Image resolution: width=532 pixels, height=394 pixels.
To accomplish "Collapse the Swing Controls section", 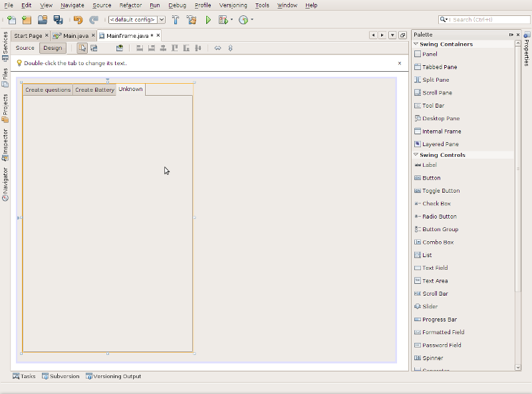I will [416, 155].
